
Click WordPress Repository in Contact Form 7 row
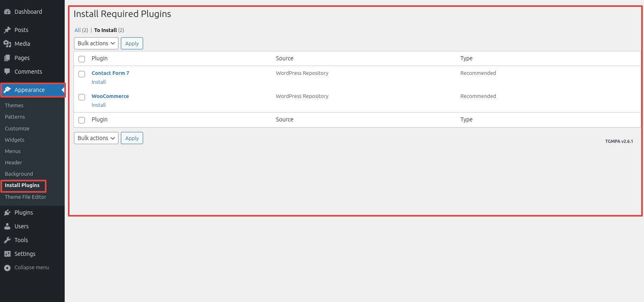(302, 73)
